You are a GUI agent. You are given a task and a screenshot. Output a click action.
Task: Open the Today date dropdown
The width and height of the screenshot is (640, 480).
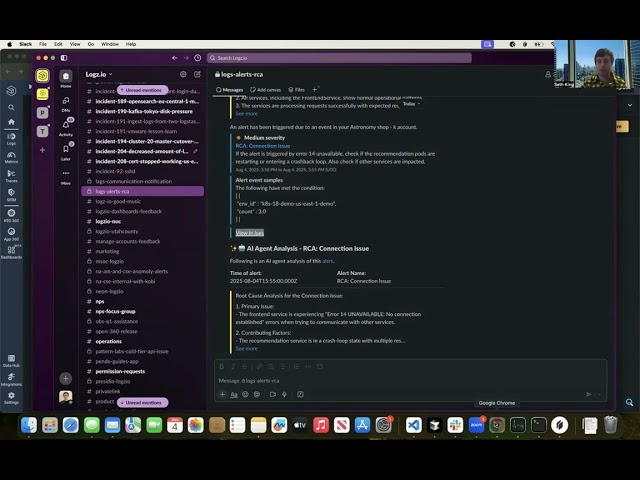click(x=411, y=104)
